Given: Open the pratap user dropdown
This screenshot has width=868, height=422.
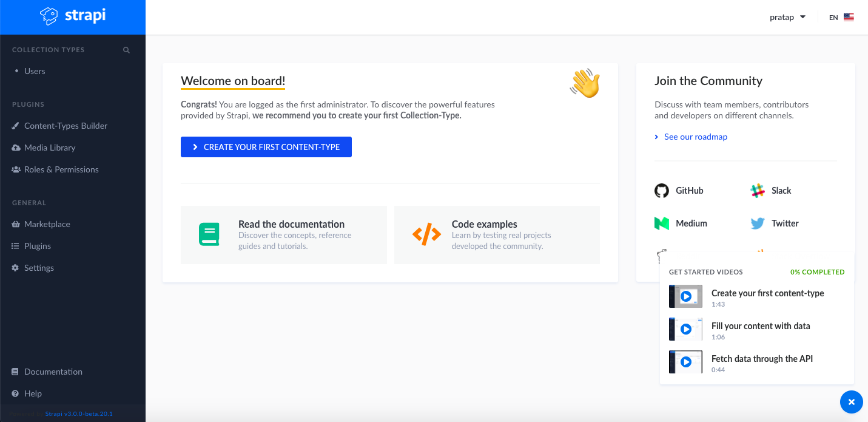Looking at the screenshot, I should 787,17.
